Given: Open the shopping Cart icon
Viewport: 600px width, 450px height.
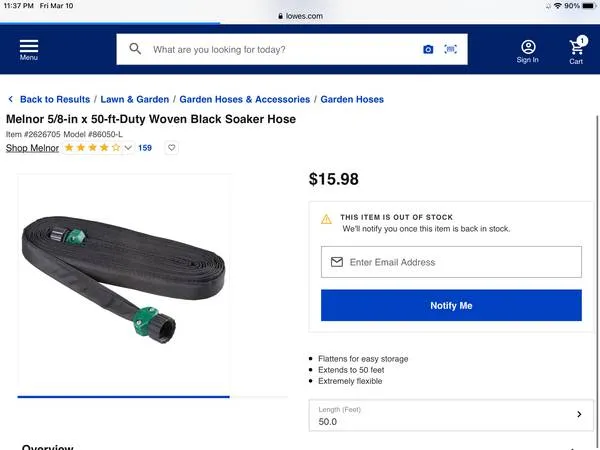Looking at the screenshot, I should pos(577,50).
